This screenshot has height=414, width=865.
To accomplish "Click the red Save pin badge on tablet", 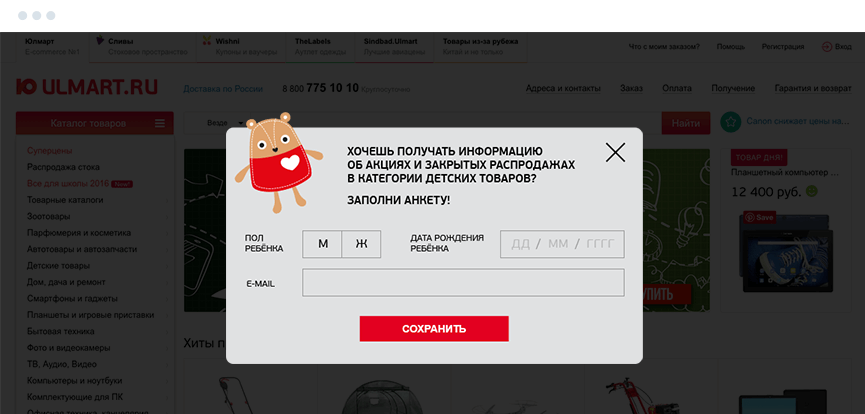I will pos(760,217).
